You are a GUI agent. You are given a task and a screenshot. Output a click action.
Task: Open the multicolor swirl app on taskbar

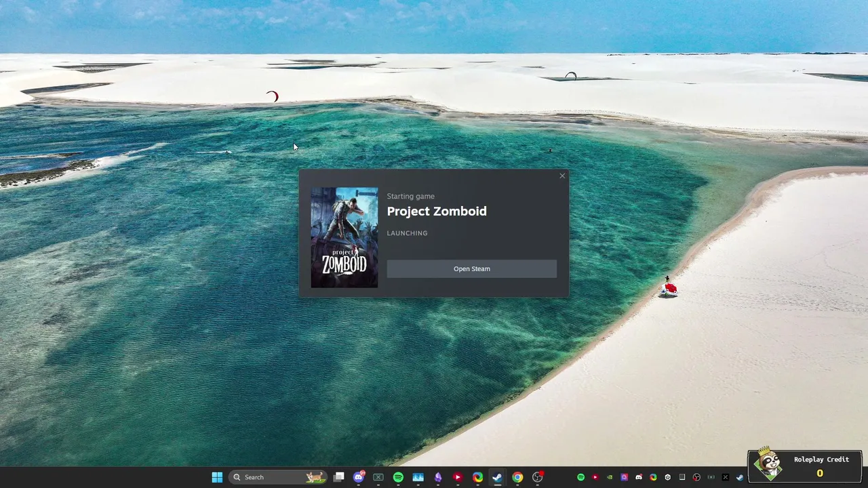point(477,477)
